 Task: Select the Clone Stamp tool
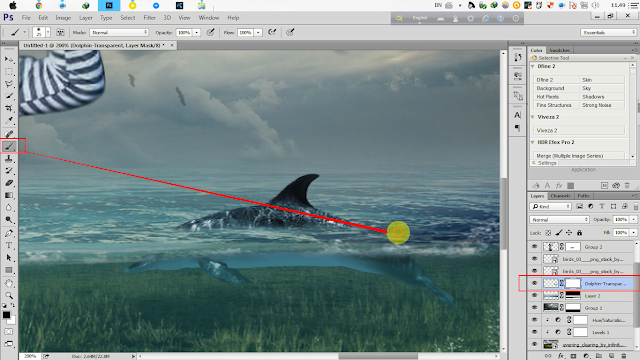9,158
